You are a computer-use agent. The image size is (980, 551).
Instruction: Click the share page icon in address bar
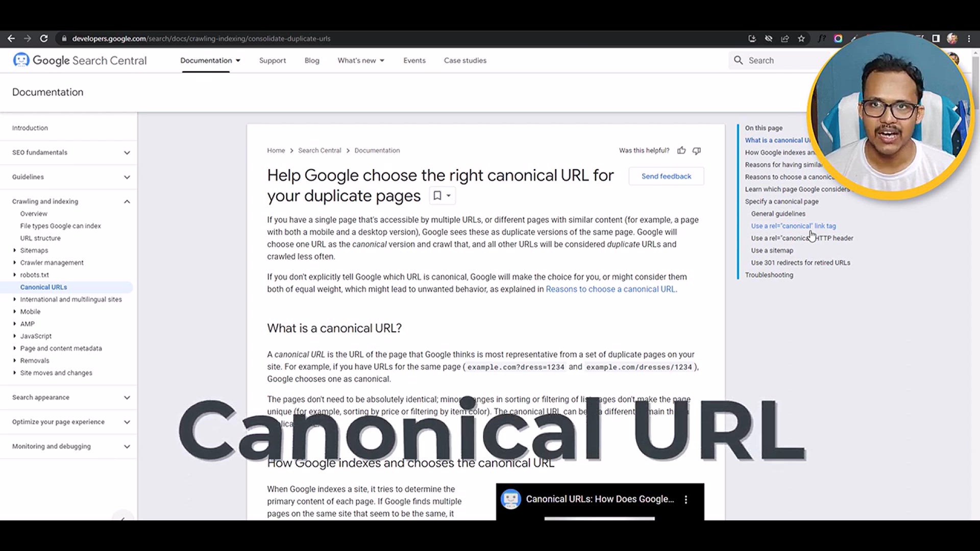pos(785,38)
